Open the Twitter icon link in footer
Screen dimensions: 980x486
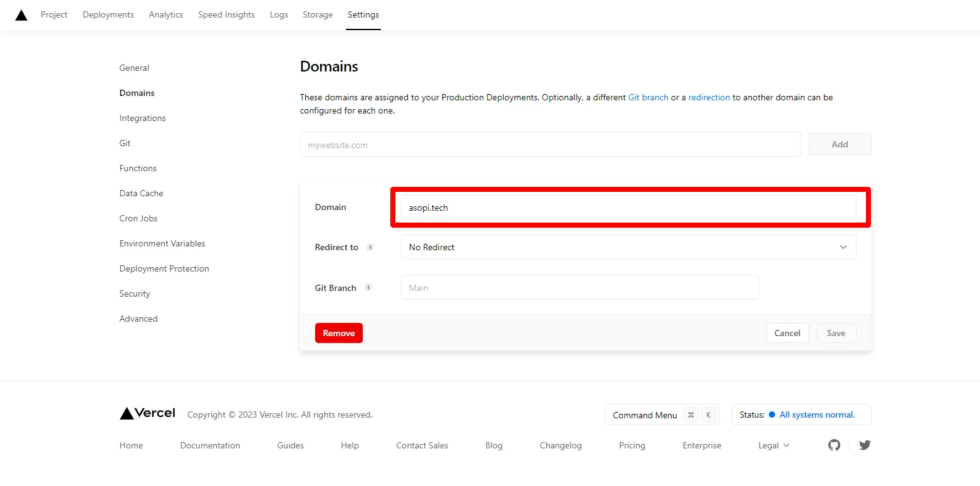tap(865, 445)
